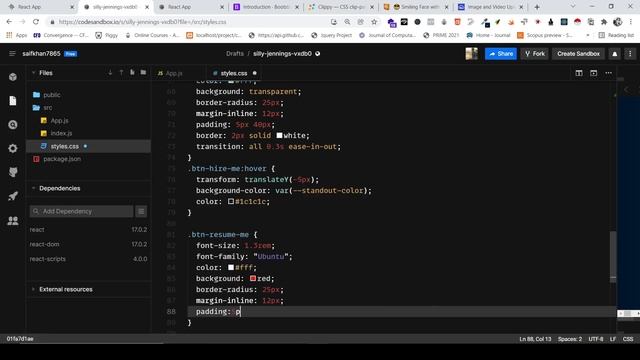
Task: Switch to the Smiling Face browser tab
Action: tap(415, 7)
